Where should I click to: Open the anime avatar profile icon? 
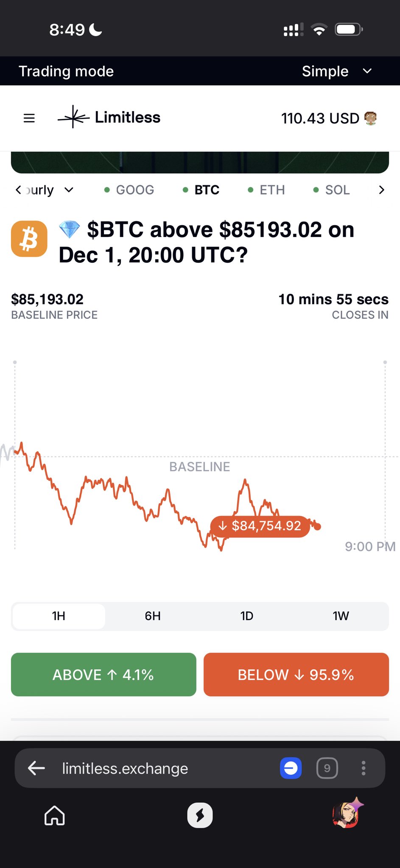click(x=347, y=815)
